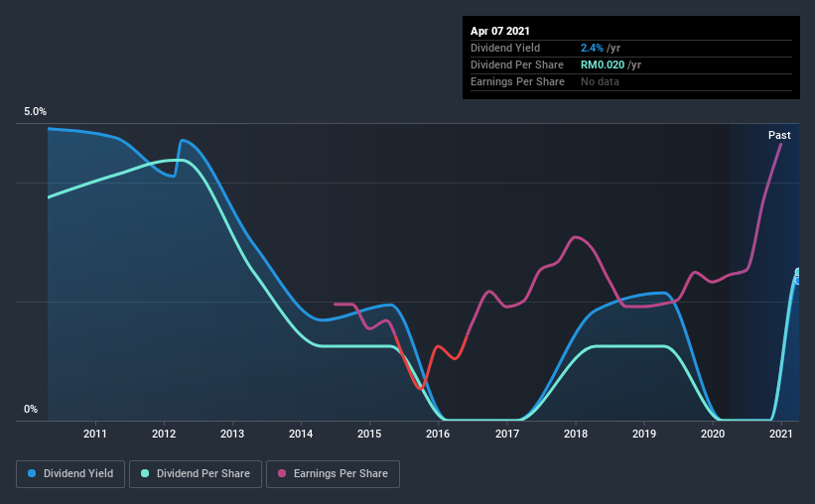
Task: Select the 2017 label on the x-axis
Action: [507, 434]
